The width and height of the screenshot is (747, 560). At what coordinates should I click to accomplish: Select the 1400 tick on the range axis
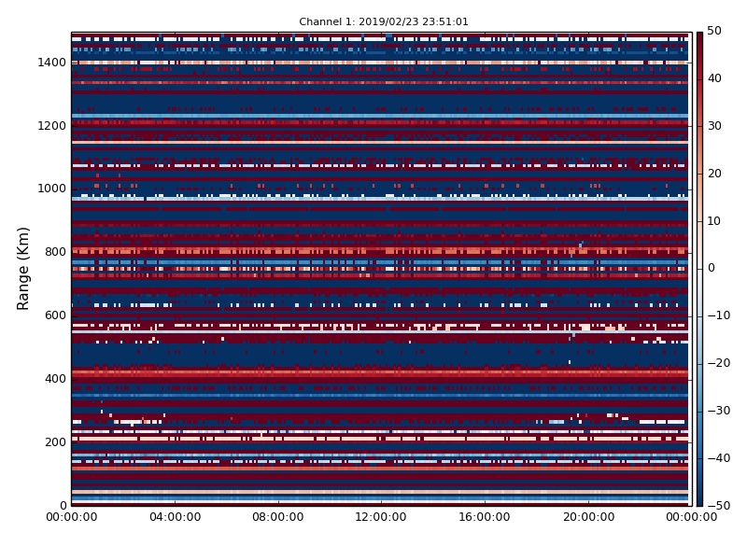click(51, 63)
